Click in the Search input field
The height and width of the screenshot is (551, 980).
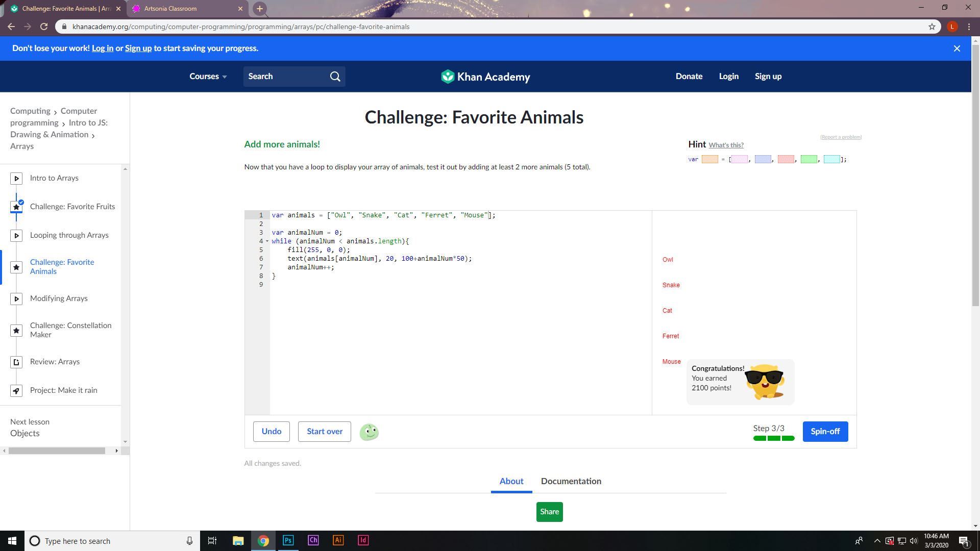(286, 77)
